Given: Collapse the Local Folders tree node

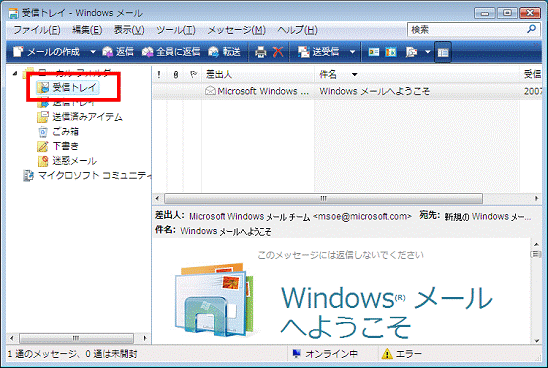Looking at the screenshot, I should coord(15,73).
